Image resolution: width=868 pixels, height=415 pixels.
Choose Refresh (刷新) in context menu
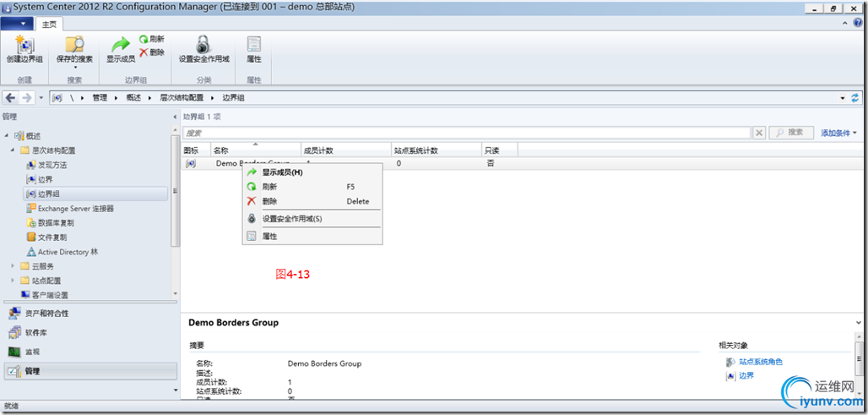coord(312,187)
